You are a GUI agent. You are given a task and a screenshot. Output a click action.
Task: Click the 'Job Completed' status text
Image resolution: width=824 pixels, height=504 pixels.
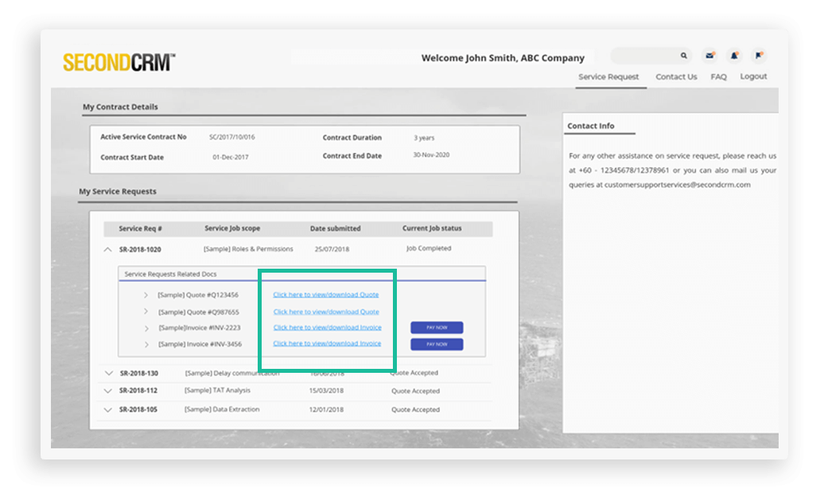(428, 248)
